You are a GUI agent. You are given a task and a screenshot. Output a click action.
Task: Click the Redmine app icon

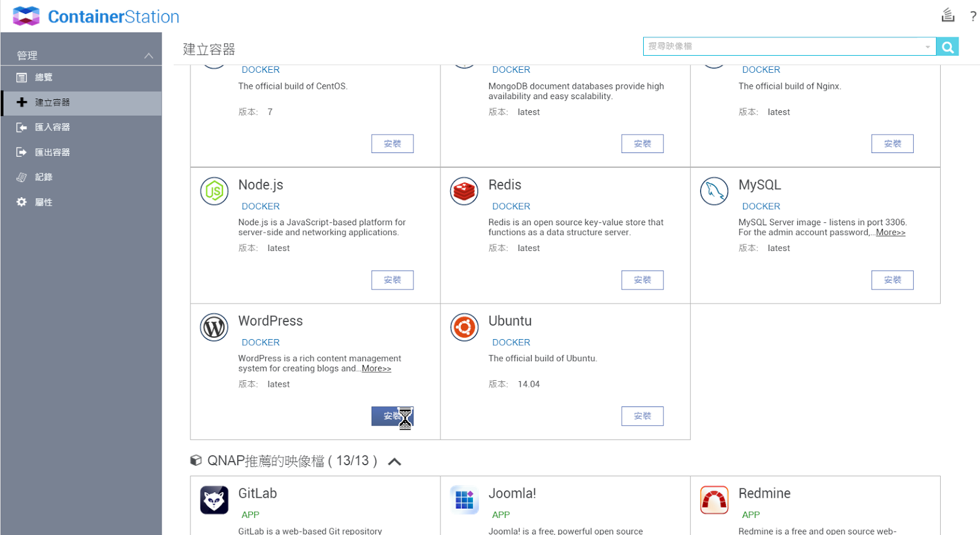(714, 500)
